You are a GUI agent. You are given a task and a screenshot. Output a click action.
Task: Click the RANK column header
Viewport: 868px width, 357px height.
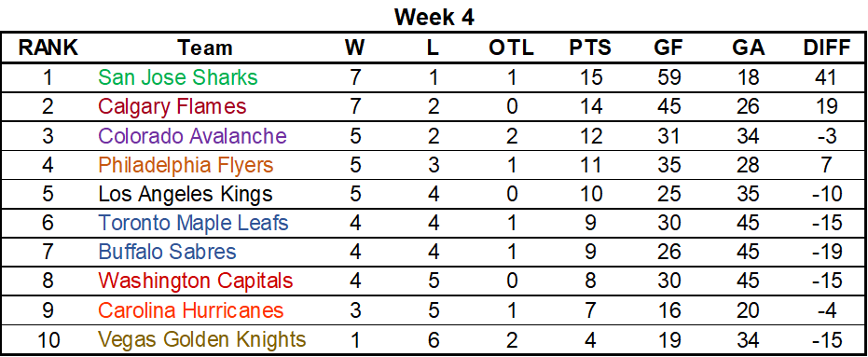tap(48, 48)
